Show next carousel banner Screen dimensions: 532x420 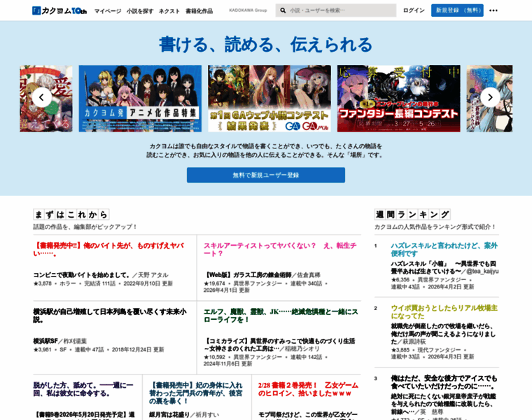pos(490,98)
